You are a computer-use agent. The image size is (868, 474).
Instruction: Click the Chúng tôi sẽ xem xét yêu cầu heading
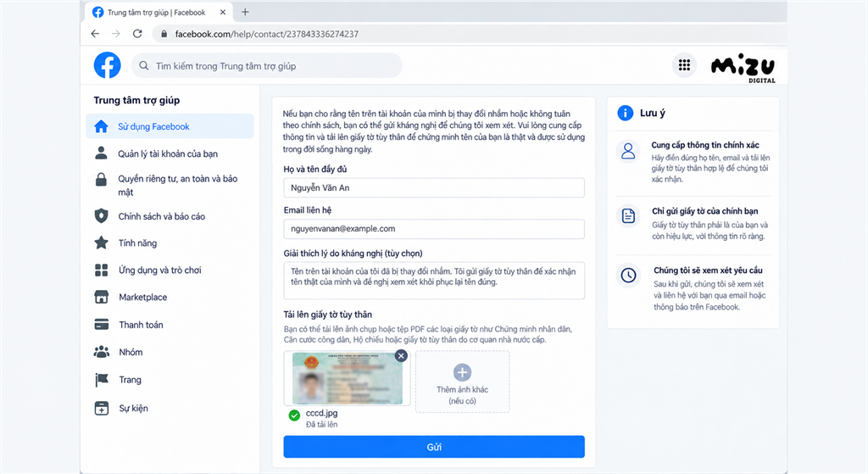click(708, 270)
